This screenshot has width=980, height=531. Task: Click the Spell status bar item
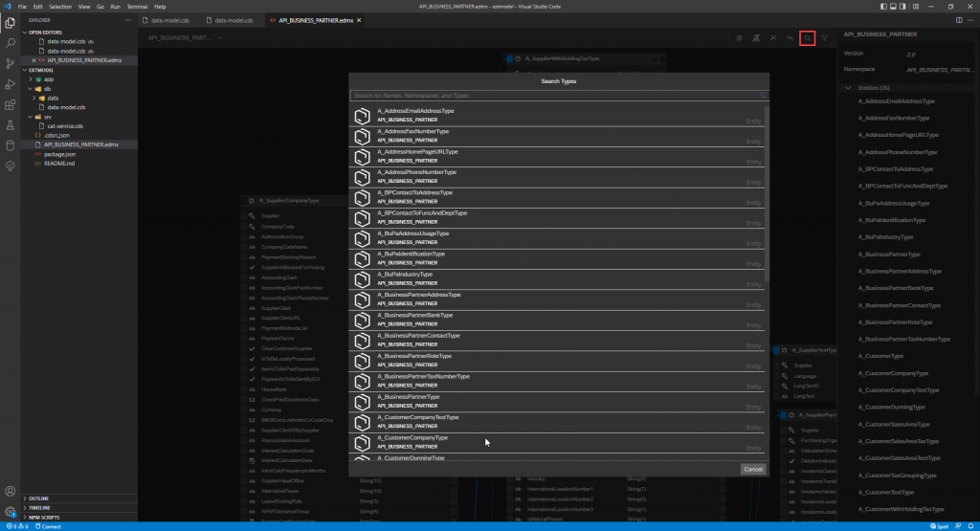(940, 526)
